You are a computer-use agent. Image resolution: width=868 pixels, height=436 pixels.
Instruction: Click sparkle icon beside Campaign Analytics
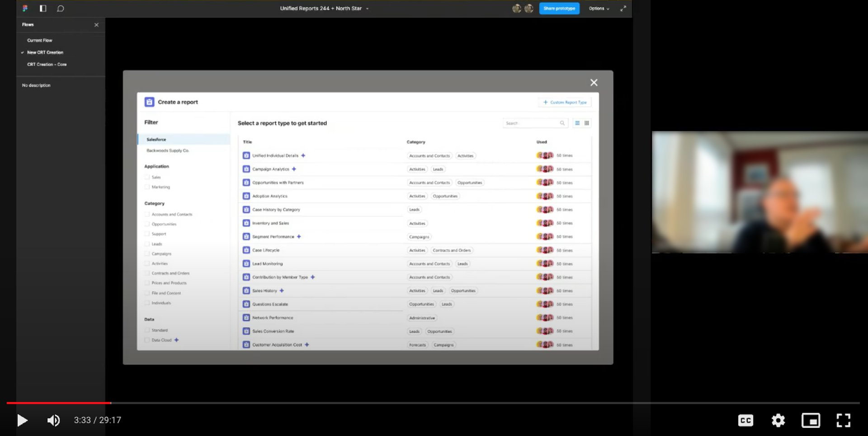pyautogui.click(x=294, y=169)
